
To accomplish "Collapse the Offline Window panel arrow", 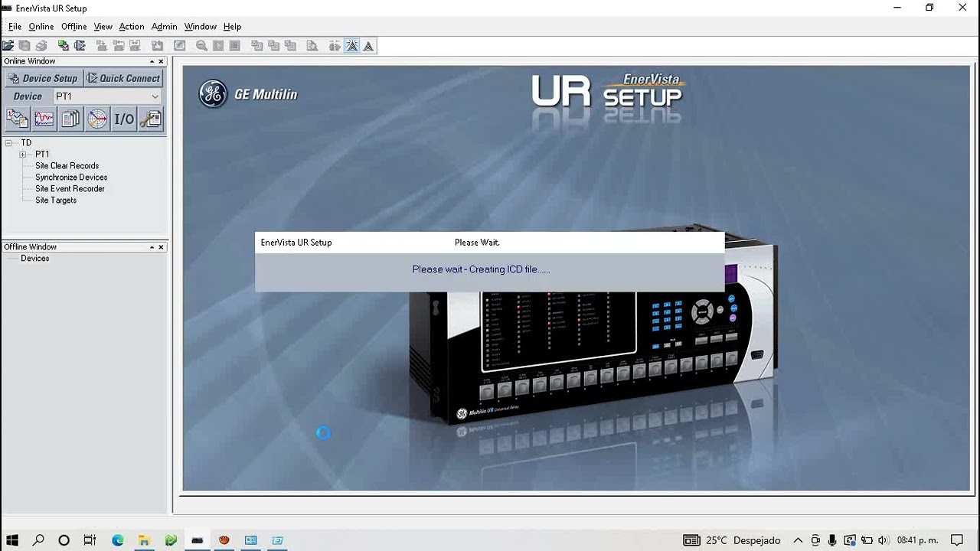I will coord(152,247).
